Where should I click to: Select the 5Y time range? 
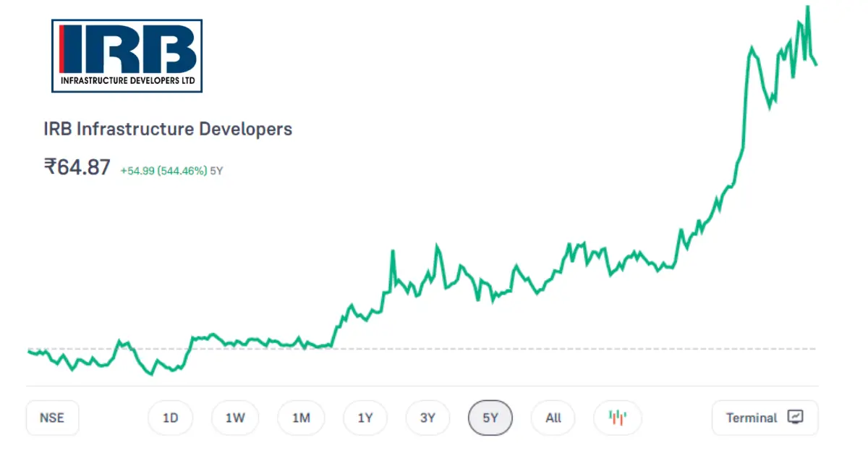490,418
